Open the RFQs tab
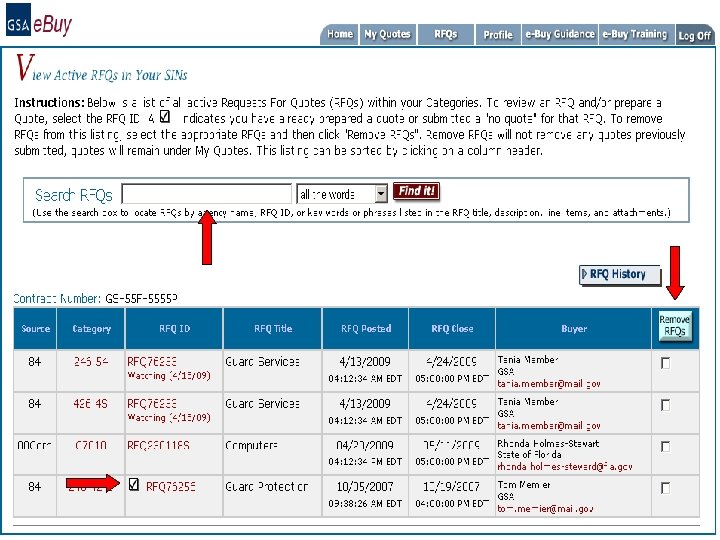The width and height of the screenshot is (720, 540). tap(445, 34)
